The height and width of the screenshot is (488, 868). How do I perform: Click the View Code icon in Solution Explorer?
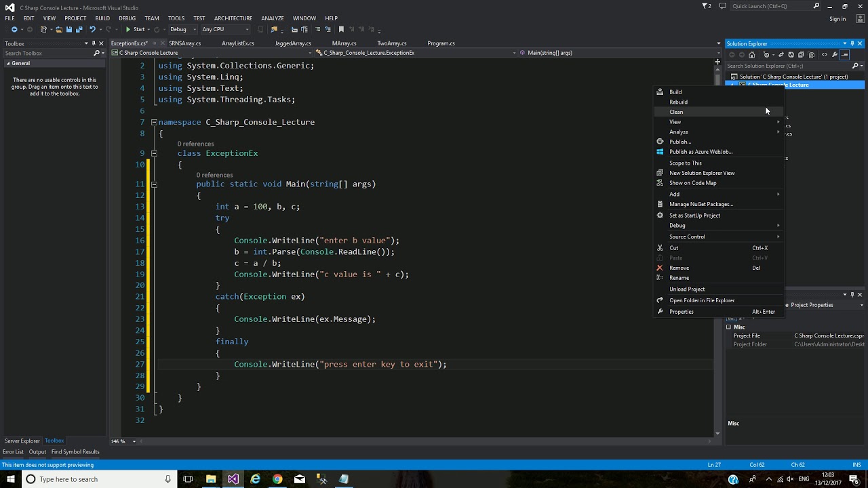coord(825,55)
